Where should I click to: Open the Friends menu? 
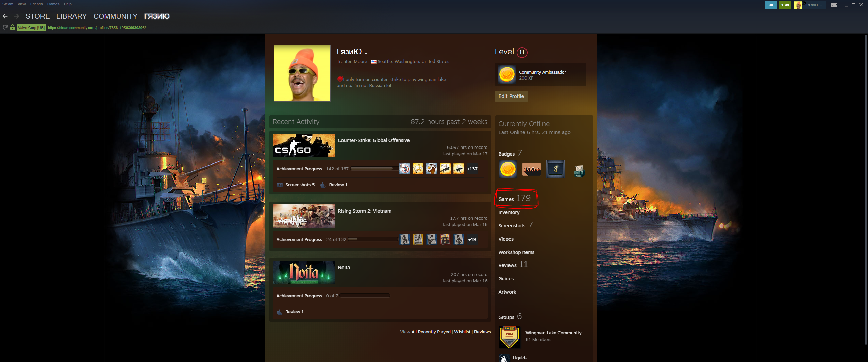36,4
